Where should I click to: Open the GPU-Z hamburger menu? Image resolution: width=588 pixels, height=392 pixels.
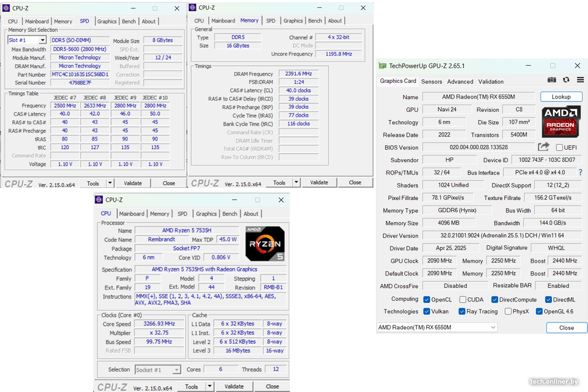pos(580,80)
